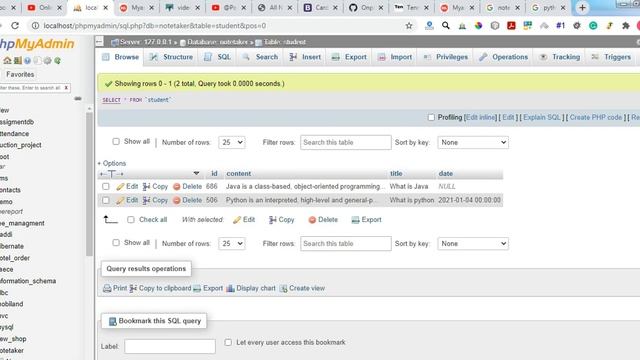Click red Delete icon in What is Java row
This screenshot has height=360, width=640.
(x=177, y=187)
